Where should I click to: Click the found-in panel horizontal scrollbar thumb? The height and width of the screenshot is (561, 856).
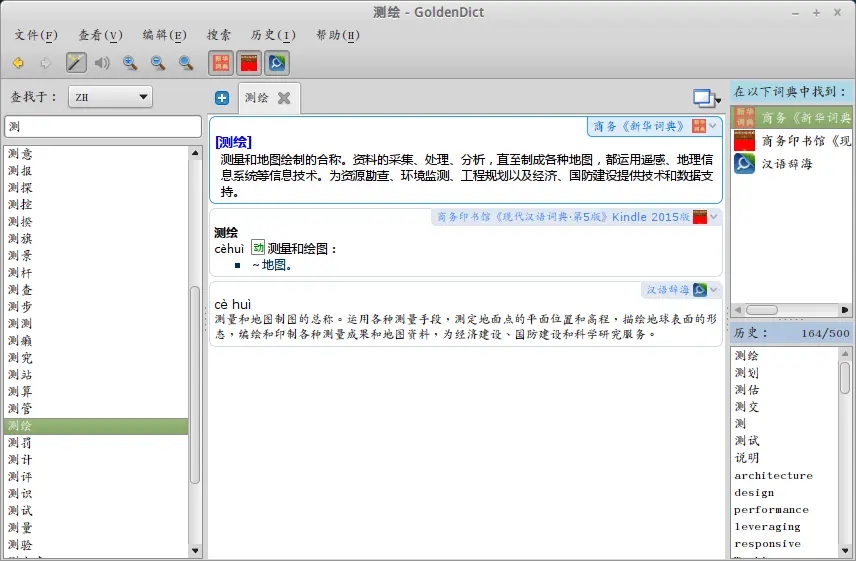tap(762, 310)
